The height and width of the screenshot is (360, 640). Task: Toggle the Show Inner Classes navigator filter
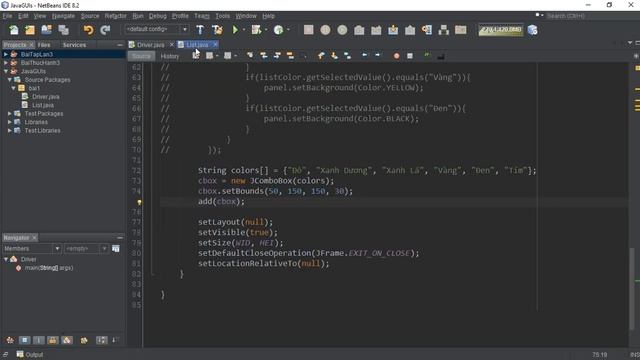tap(67, 340)
